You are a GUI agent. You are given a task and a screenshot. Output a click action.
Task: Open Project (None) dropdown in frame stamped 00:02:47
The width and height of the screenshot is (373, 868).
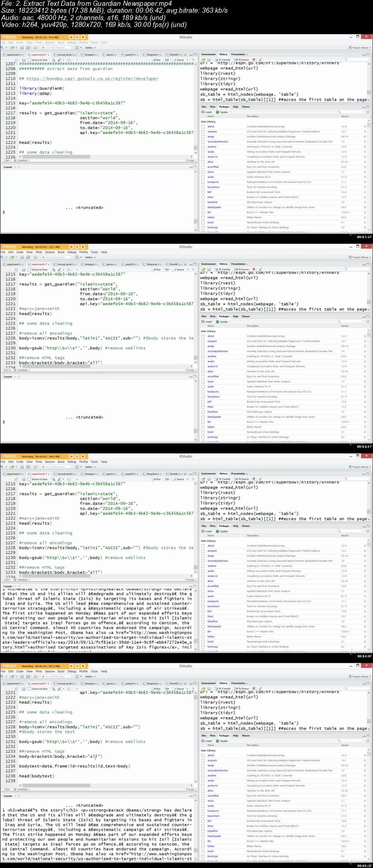point(360,257)
